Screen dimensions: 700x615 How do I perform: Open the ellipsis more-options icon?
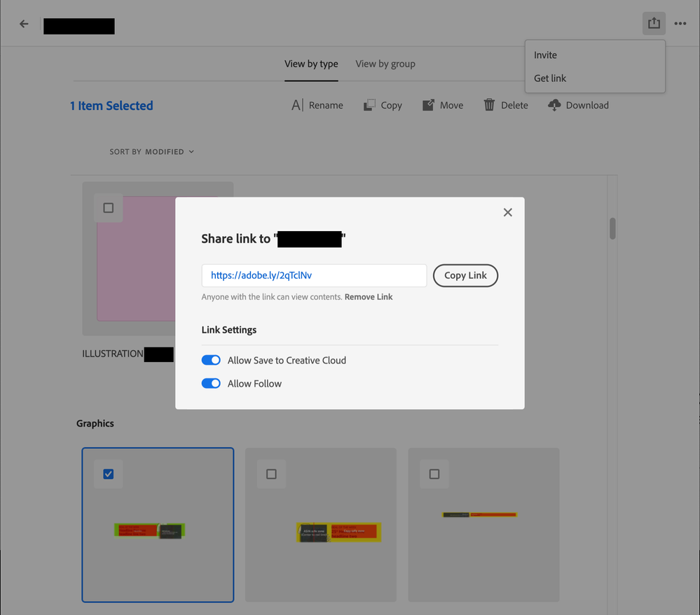(x=680, y=23)
